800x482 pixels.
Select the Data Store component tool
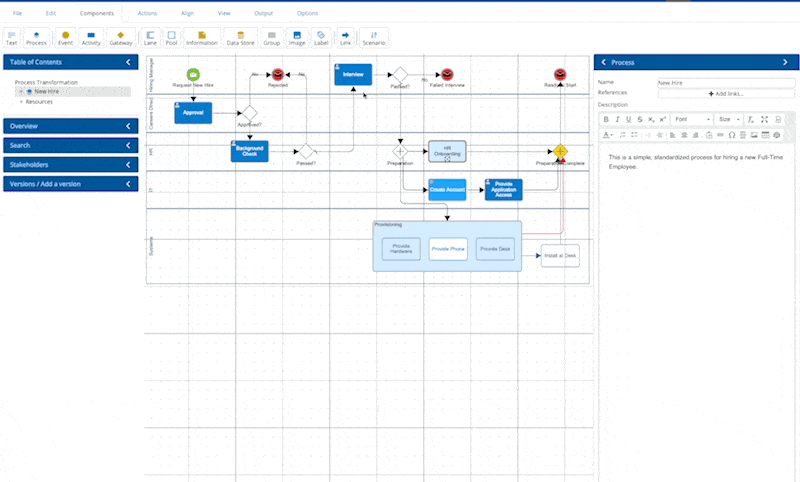(x=240, y=38)
